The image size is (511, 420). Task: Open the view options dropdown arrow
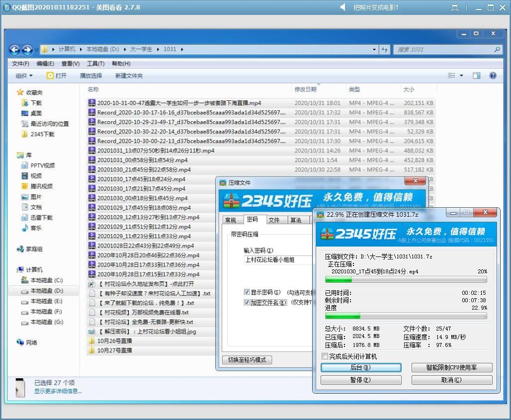click(461, 76)
